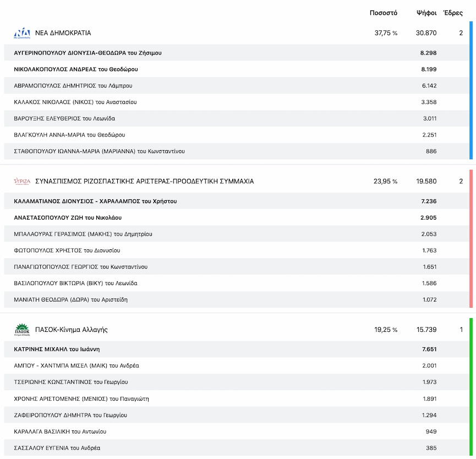Select candidate ΚΑΤΡΙΝΗΣ ΜΙΧΑΗΛ row

point(237,349)
